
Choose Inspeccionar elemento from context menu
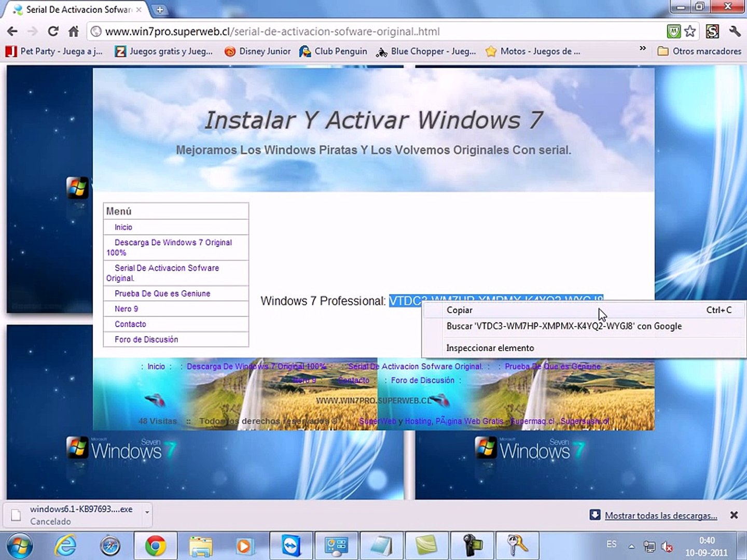coord(584,348)
